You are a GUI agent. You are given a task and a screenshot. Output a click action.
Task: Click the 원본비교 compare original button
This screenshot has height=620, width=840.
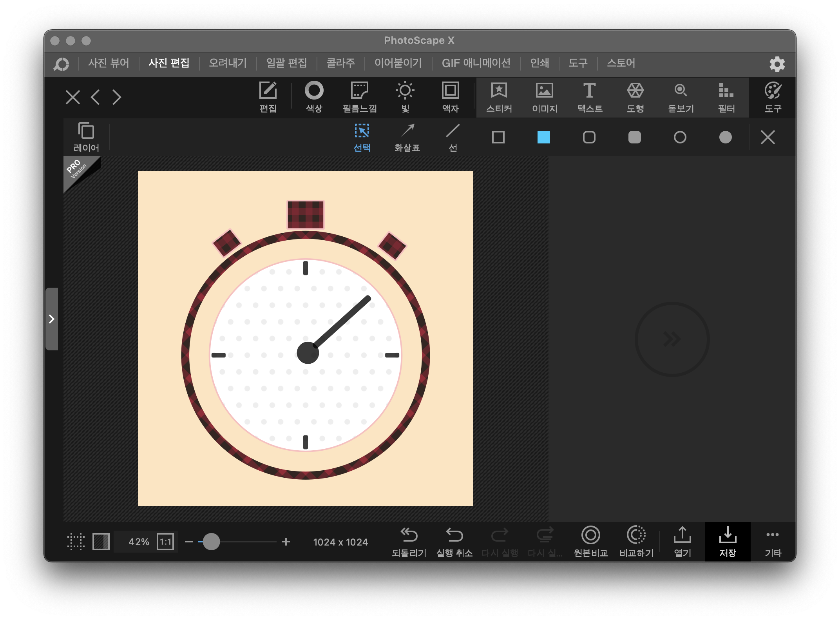(x=590, y=542)
